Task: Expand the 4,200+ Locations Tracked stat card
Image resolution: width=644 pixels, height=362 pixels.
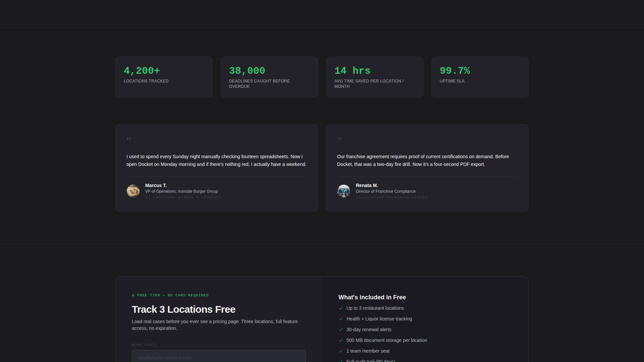Action: pos(164,77)
